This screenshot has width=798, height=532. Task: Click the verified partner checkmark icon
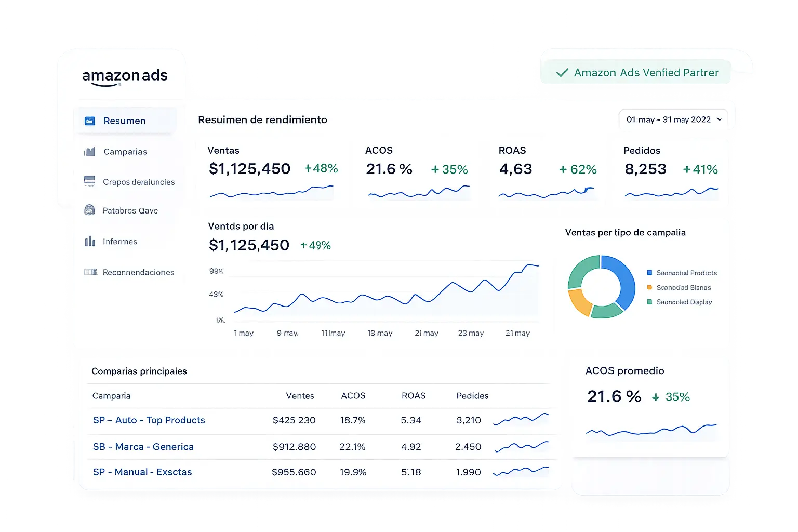click(562, 73)
